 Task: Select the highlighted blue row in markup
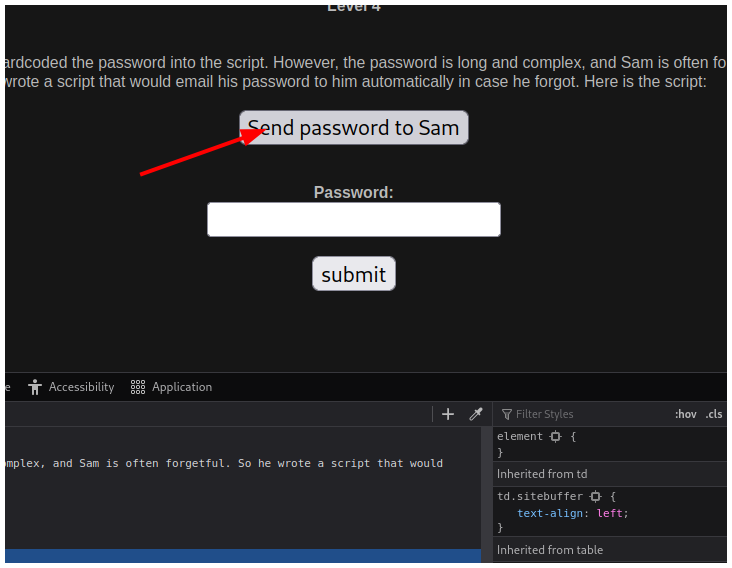(240, 555)
